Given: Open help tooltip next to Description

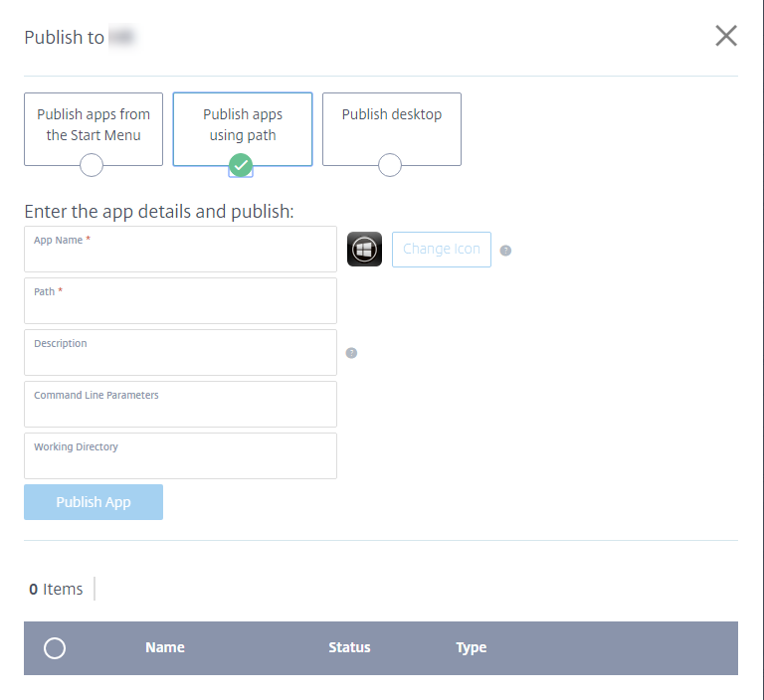Looking at the screenshot, I should (351, 353).
